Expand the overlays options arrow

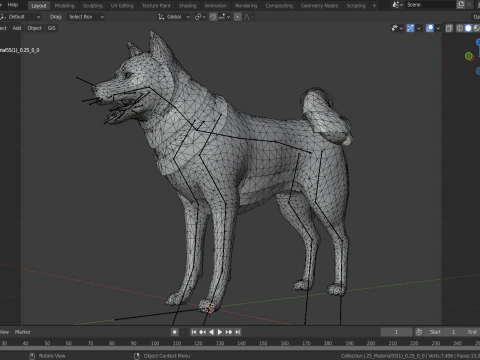coord(438,28)
